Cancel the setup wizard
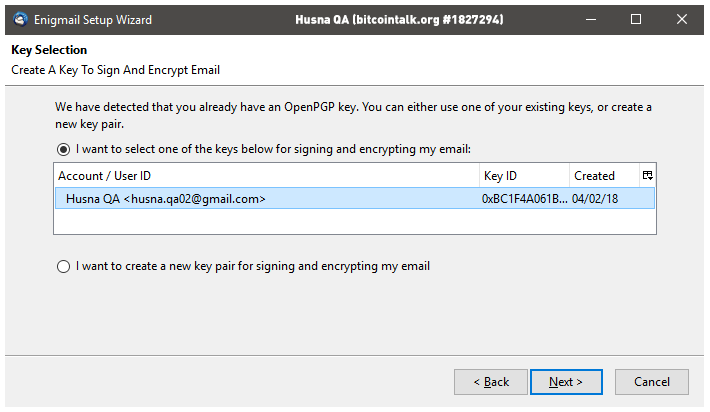Image resolution: width=710 pixels, height=412 pixels. (x=652, y=382)
